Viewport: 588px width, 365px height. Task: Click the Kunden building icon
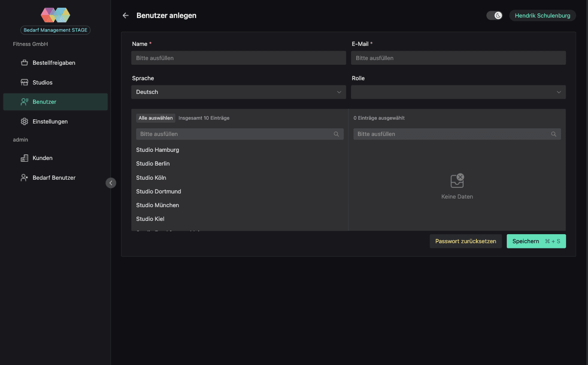click(x=24, y=158)
